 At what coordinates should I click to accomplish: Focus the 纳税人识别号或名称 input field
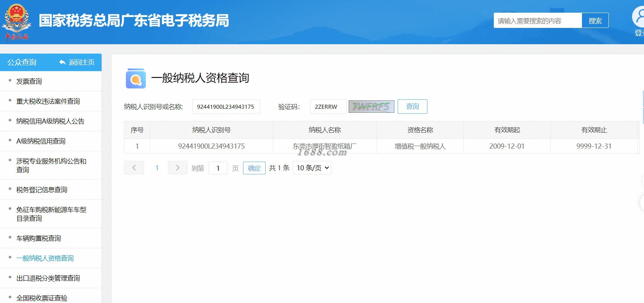tap(226, 107)
